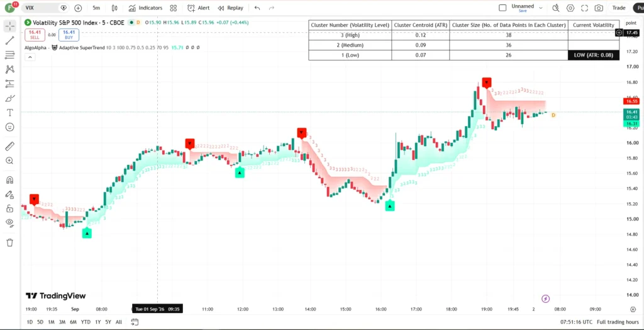Open the 5m interval selector
The image size is (644, 330).
96,8
